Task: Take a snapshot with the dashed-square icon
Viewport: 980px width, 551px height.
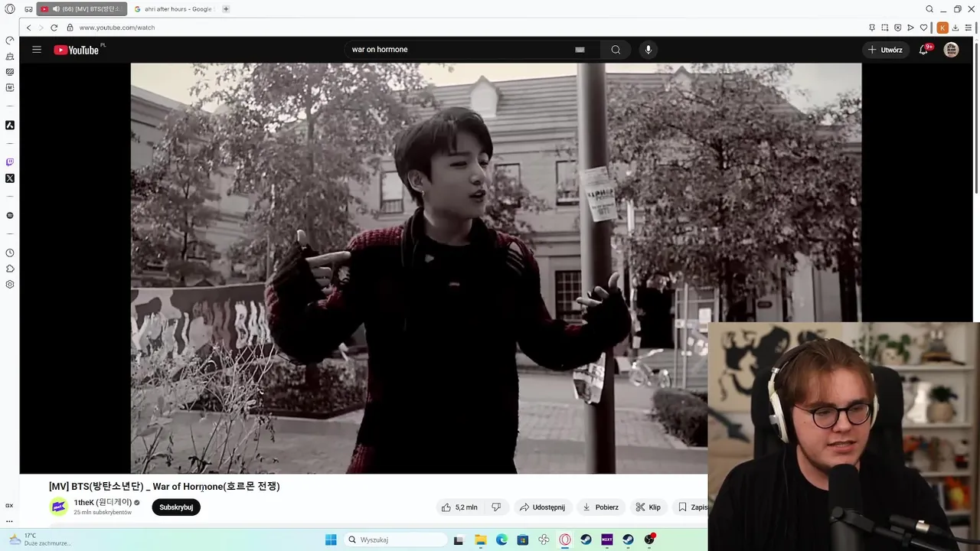Action: pos(885,28)
